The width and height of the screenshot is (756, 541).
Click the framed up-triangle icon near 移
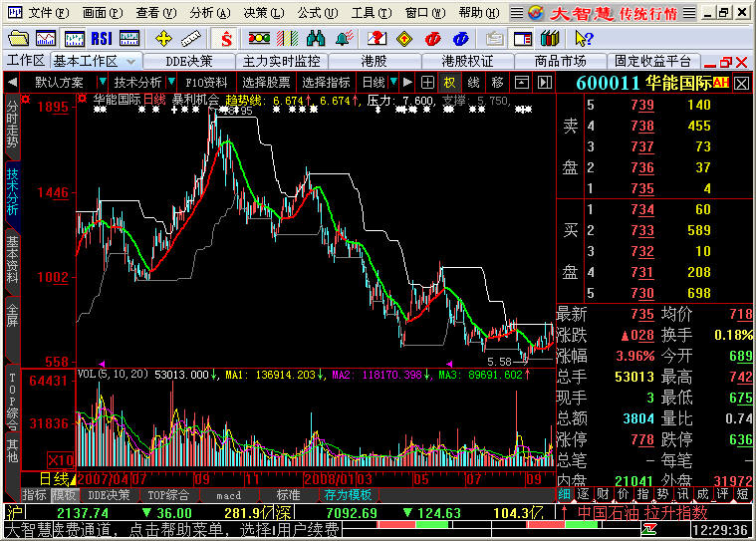521,83
